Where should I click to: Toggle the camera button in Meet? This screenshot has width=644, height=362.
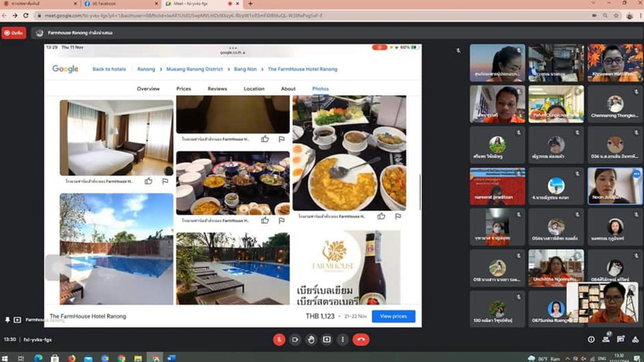tap(295, 339)
